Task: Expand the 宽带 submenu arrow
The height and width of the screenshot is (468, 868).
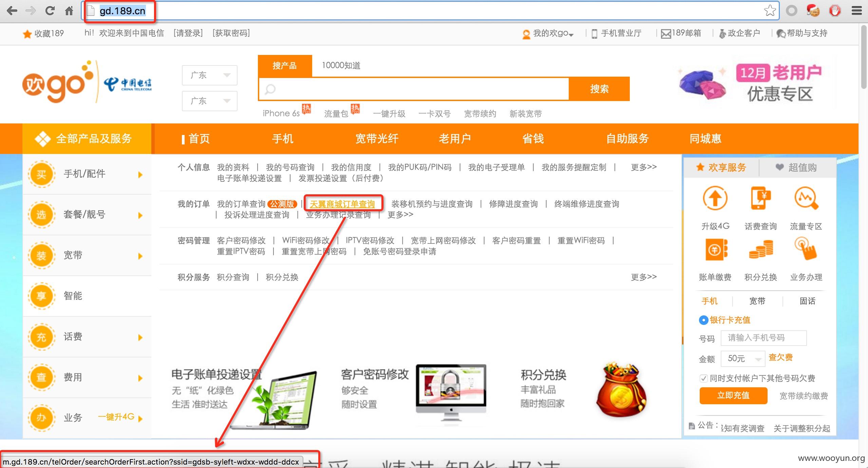Action: point(140,256)
